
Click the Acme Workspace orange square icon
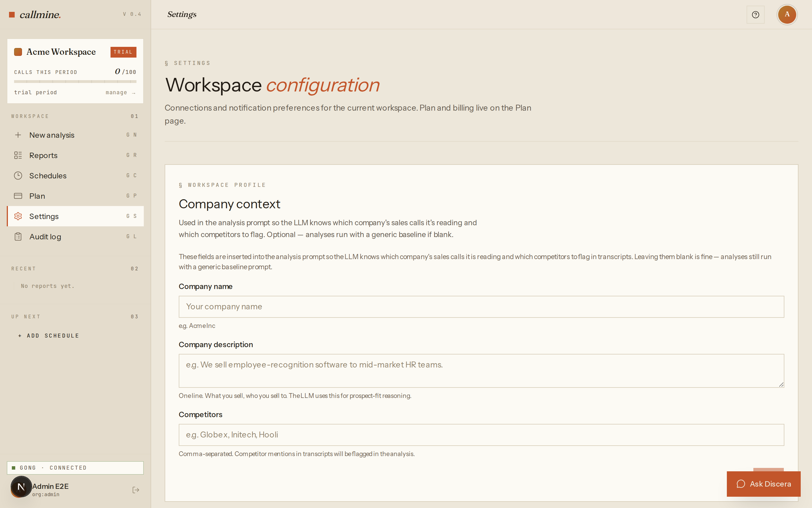click(18, 52)
